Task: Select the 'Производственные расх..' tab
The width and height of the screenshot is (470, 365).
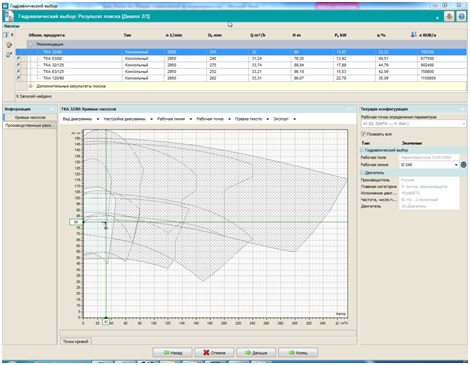Action: (30, 126)
